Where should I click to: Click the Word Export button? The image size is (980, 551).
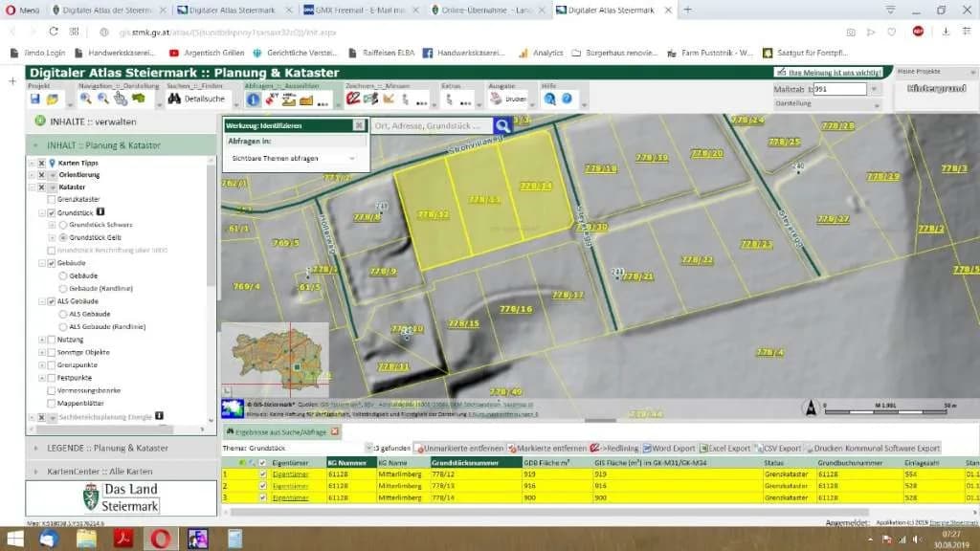coord(669,448)
